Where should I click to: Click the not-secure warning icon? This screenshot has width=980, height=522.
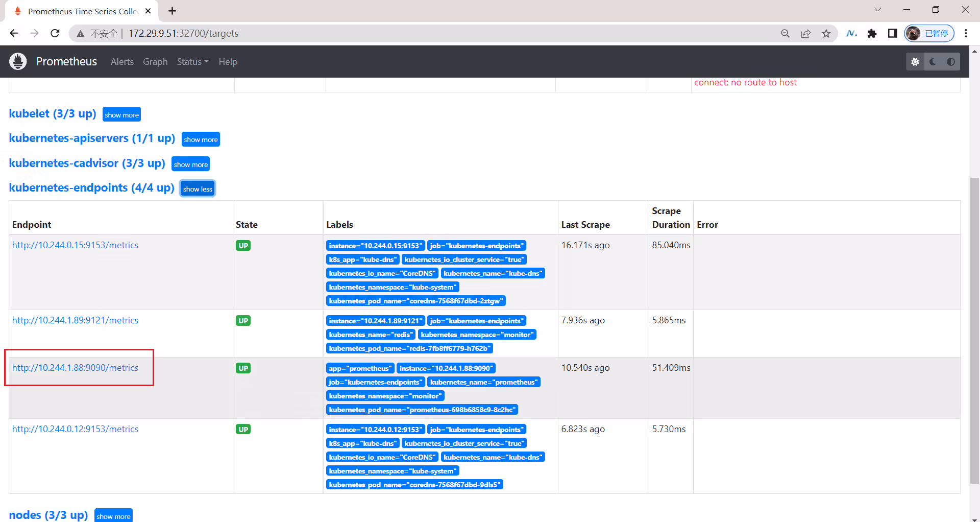tap(80, 34)
